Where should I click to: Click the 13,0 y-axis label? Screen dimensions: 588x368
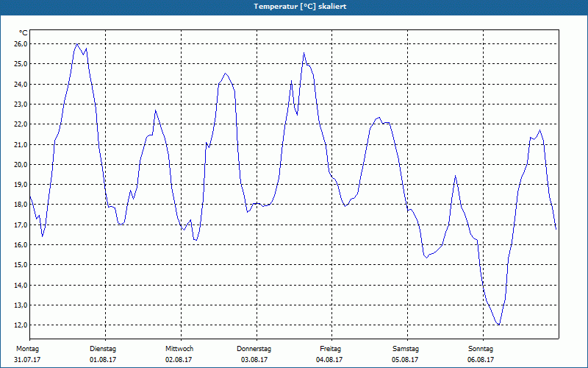click(21, 305)
